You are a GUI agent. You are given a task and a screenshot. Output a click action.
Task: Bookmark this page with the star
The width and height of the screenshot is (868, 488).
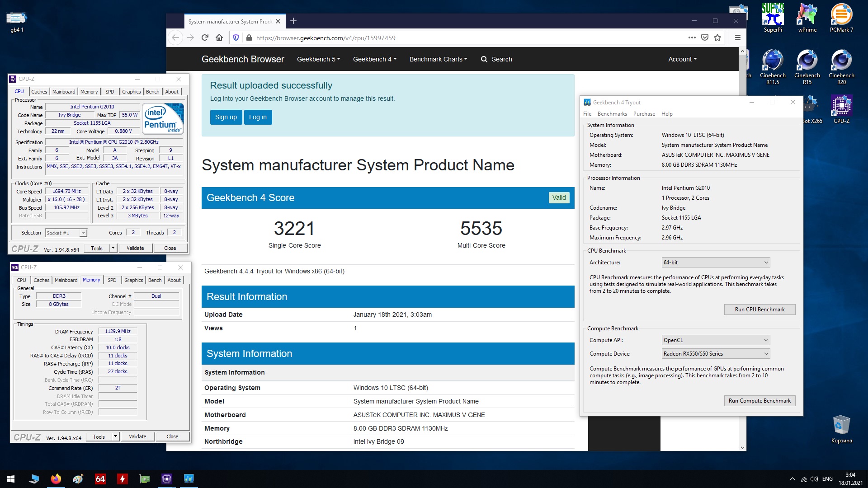pyautogui.click(x=717, y=38)
